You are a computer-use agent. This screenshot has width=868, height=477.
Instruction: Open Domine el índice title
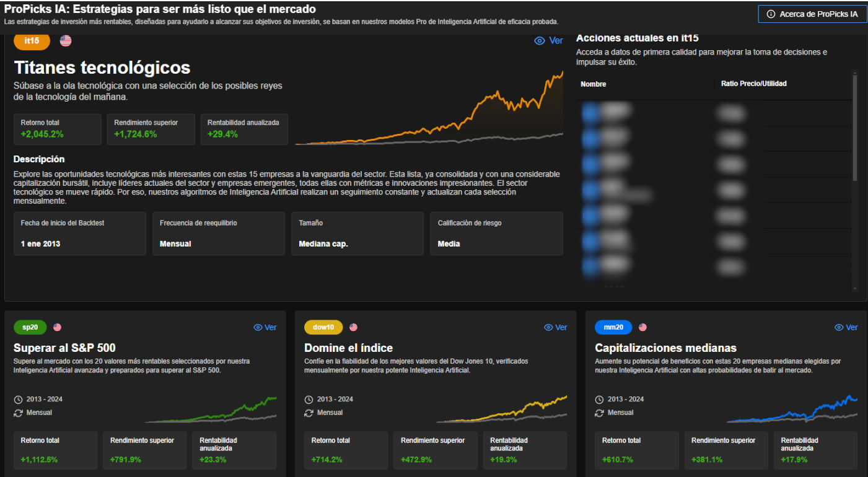348,348
